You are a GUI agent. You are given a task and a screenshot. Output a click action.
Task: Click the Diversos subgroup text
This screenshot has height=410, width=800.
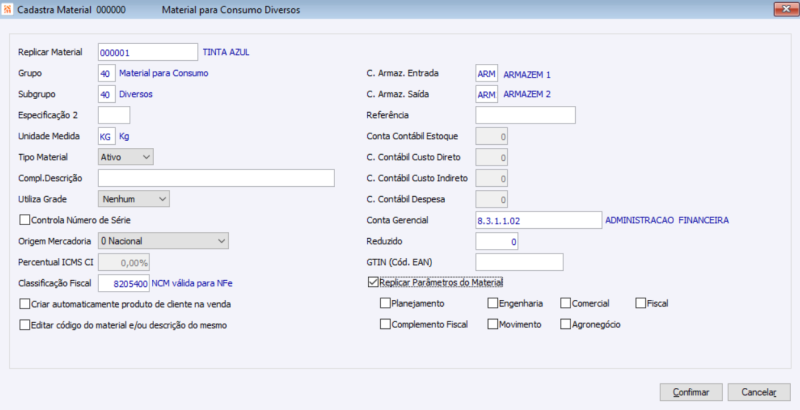tap(136, 94)
